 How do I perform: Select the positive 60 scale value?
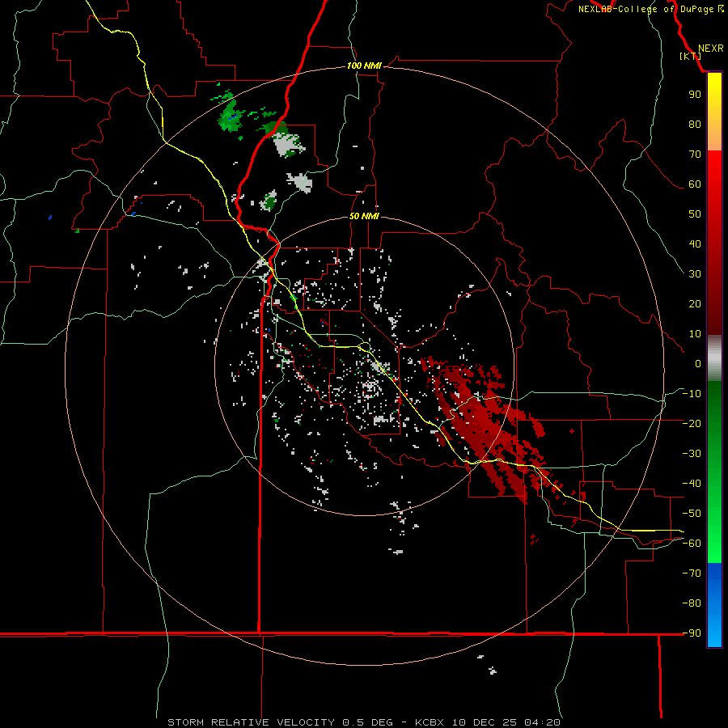pyautogui.click(x=695, y=184)
